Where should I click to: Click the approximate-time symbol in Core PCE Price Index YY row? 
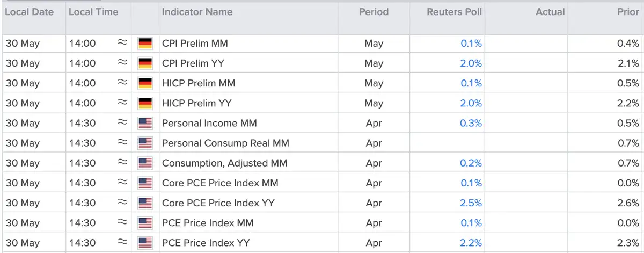click(122, 203)
